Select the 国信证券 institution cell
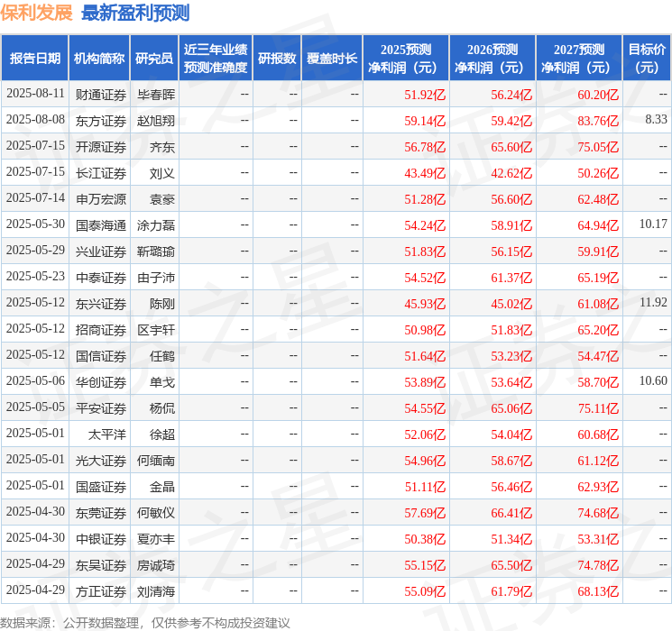The height and width of the screenshot is (631, 672). coord(101,356)
